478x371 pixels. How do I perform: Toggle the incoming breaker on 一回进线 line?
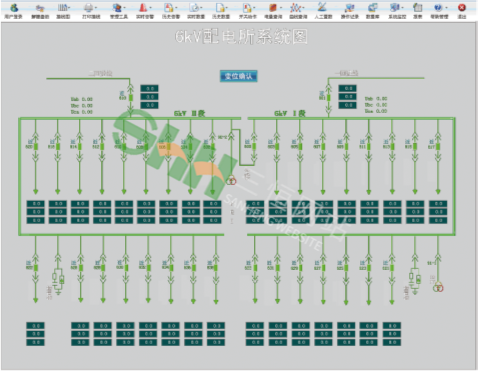click(x=328, y=97)
